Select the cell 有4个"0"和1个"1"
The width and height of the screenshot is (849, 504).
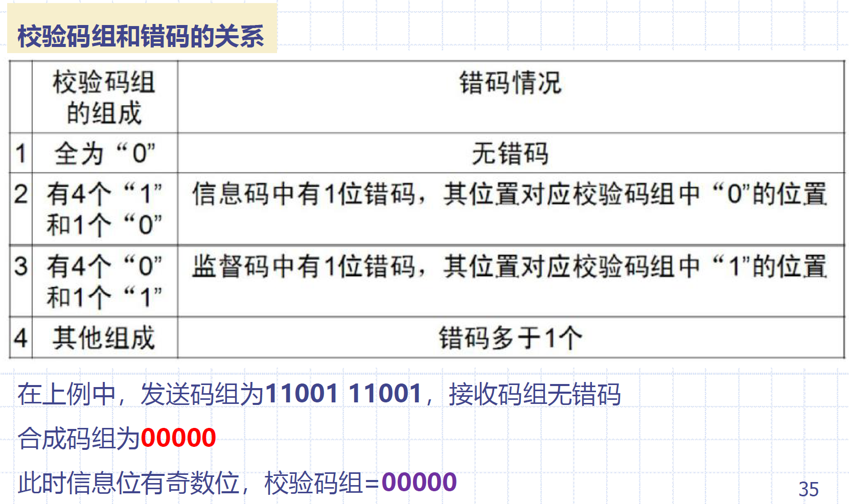pyautogui.click(x=104, y=281)
